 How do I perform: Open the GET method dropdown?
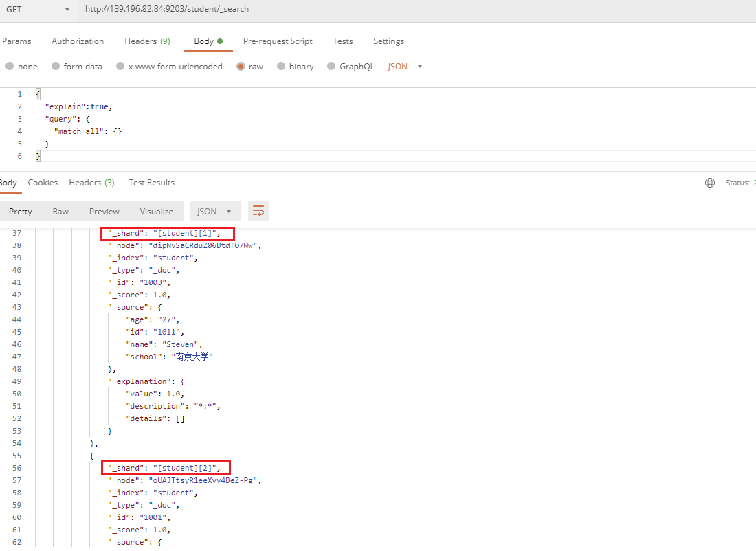pyautogui.click(x=38, y=10)
